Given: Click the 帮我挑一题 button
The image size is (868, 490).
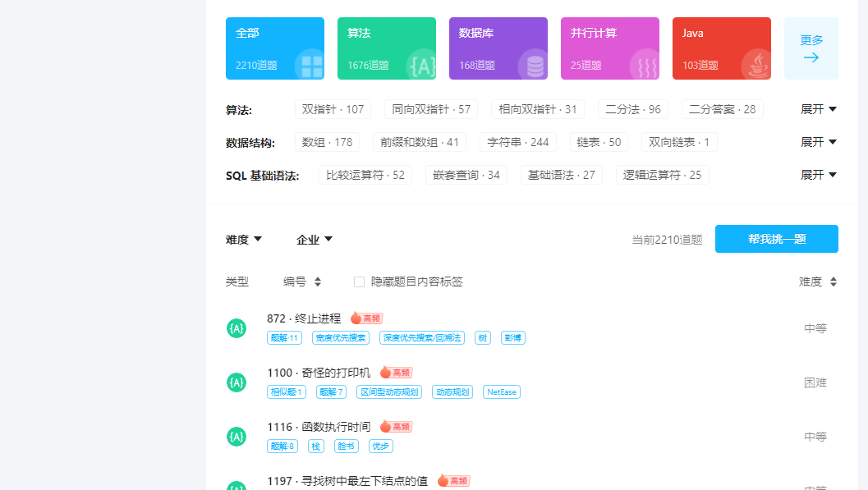Looking at the screenshot, I should click(x=776, y=239).
